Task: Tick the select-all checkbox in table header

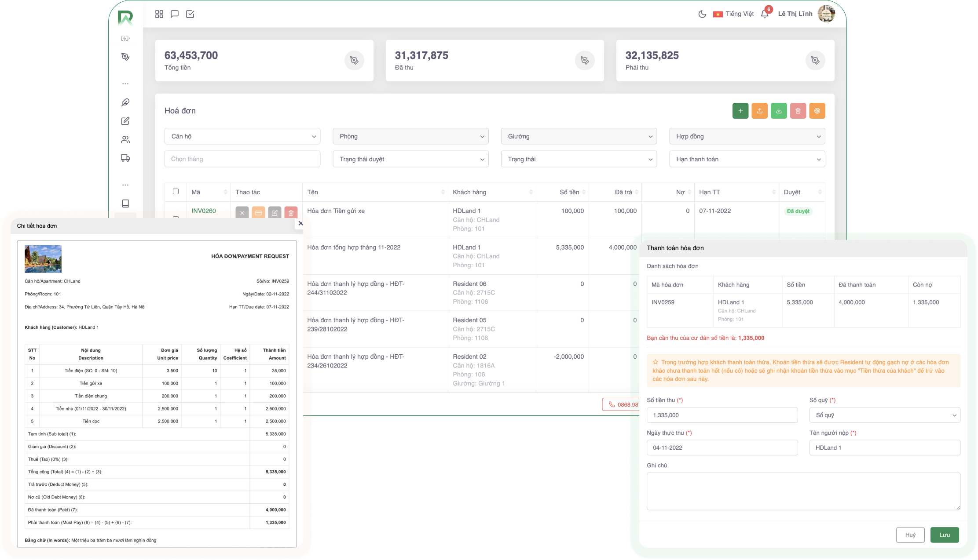Action: [176, 192]
